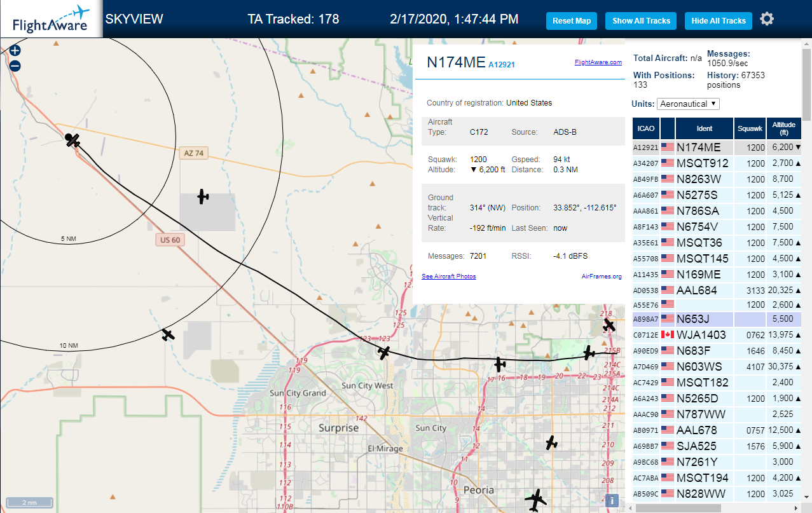The width and height of the screenshot is (812, 513).
Task: Sort table by Squawk column header
Action: click(x=750, y=128)
